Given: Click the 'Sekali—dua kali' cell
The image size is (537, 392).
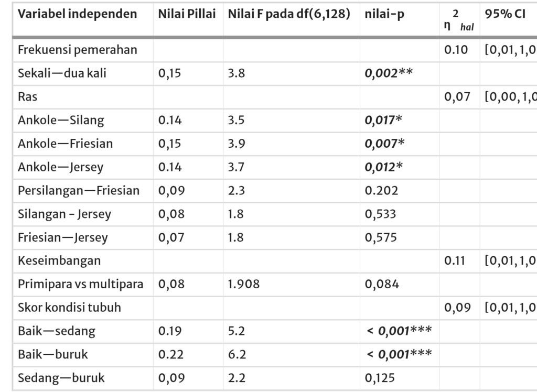Looking at the screenshot, I should [x=62, y=73].
